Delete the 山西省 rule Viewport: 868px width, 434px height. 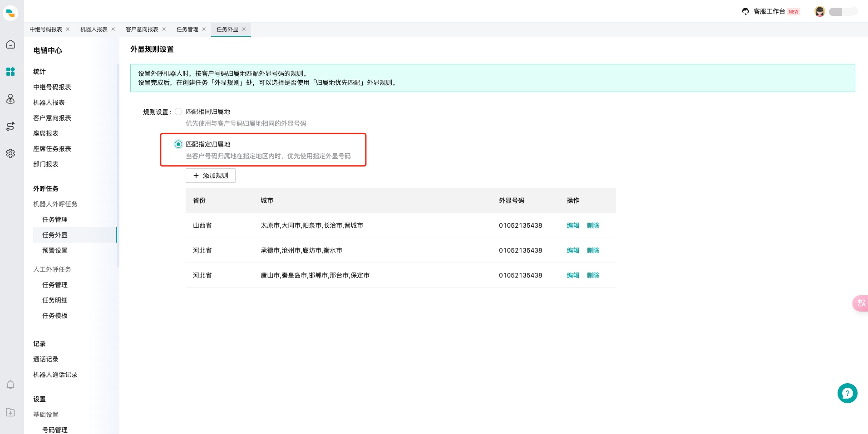(593, 225)
